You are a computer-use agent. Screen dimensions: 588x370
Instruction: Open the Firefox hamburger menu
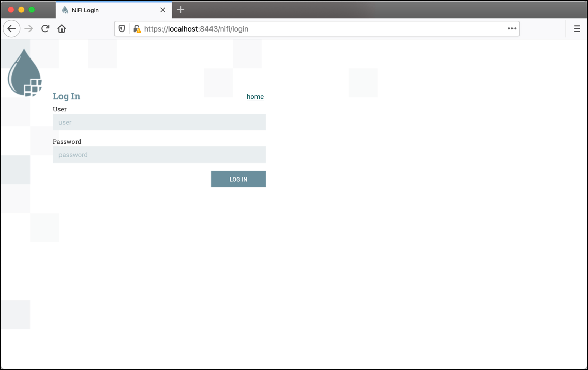point(577,28)
